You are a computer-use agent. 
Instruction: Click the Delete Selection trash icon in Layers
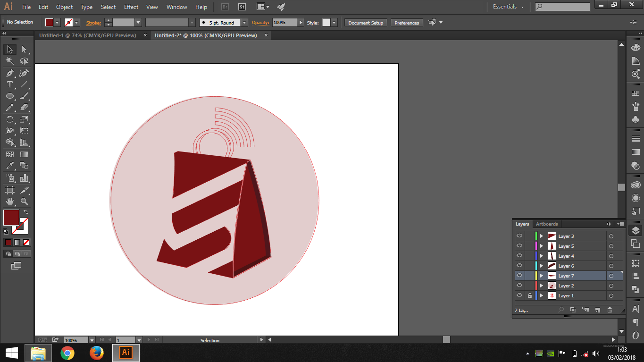610,310
